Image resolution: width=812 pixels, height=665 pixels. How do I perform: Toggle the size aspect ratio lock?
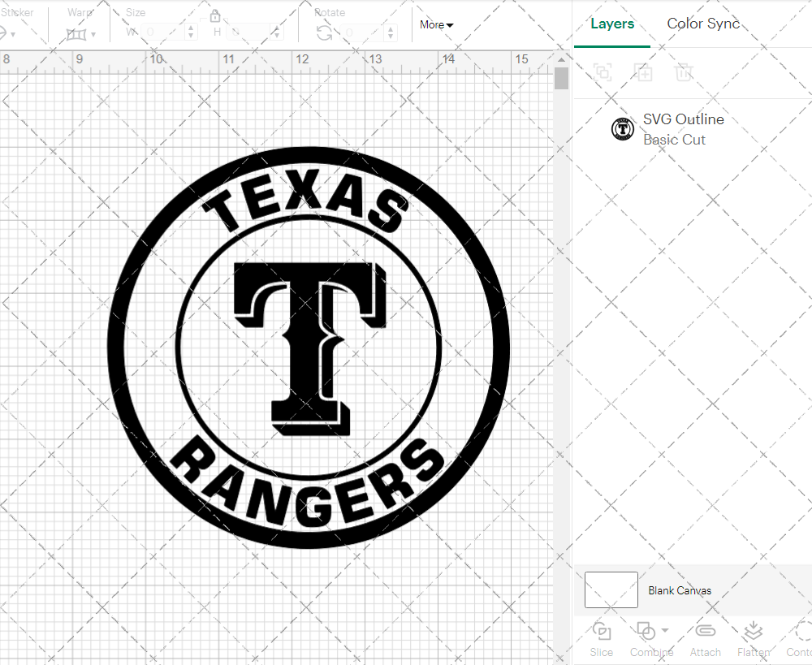pyautogui.click(x=215, y=16)
